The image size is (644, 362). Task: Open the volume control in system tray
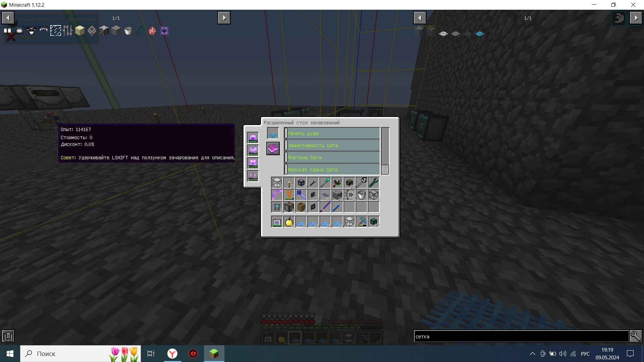coord(563,354)
